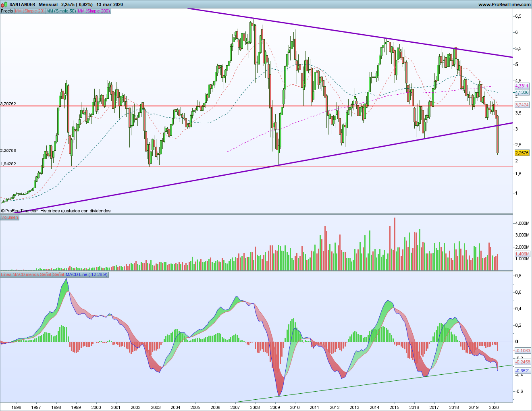Open MACD Line (12 26 9) settings label
Viewport: 532px width, 411px height.
pyautogui.click(x=87, y=274)
